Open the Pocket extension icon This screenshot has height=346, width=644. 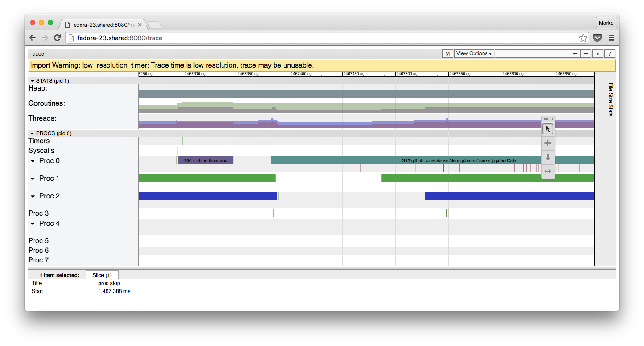click(x=597, y=38)
